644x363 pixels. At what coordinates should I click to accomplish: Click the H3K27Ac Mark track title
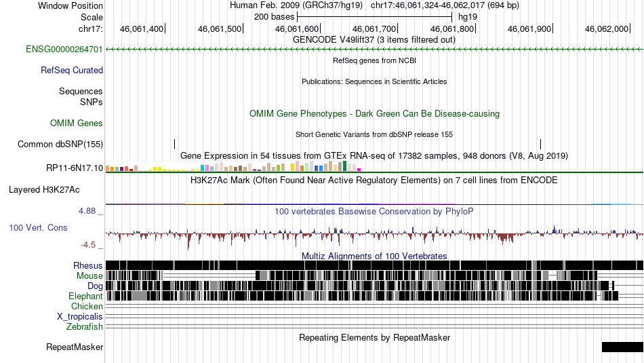click(x=374, y=180)
